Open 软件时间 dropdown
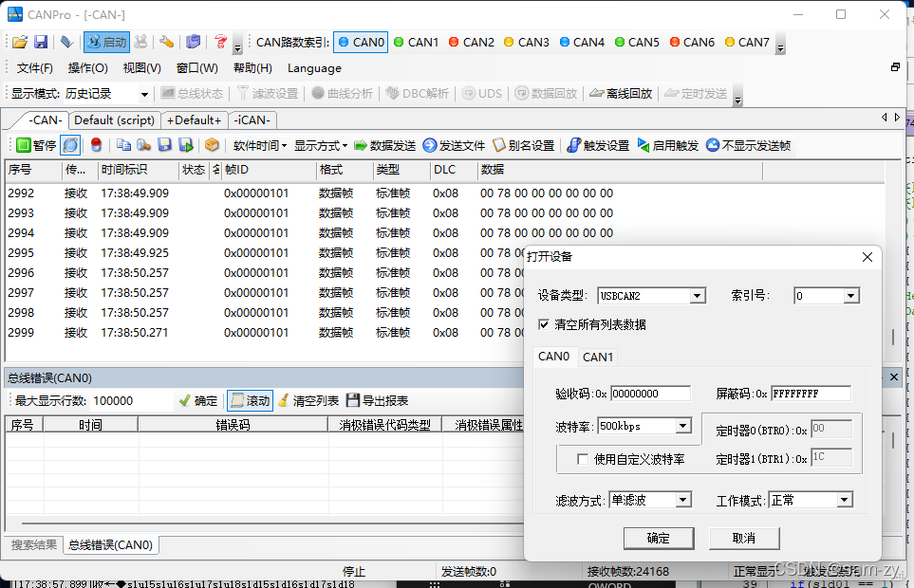Screen dimensions: 914x588 click(260, 145)
